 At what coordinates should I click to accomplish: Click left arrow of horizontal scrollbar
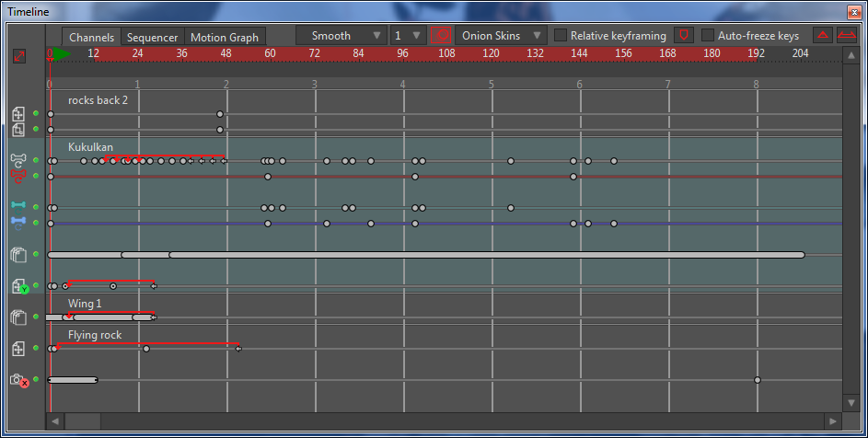(55, 421)
